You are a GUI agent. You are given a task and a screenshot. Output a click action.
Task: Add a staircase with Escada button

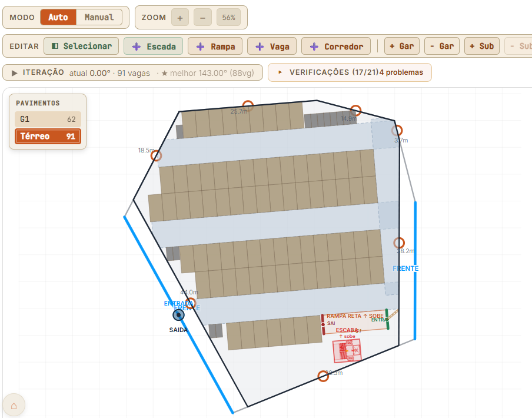coord(154,47)
